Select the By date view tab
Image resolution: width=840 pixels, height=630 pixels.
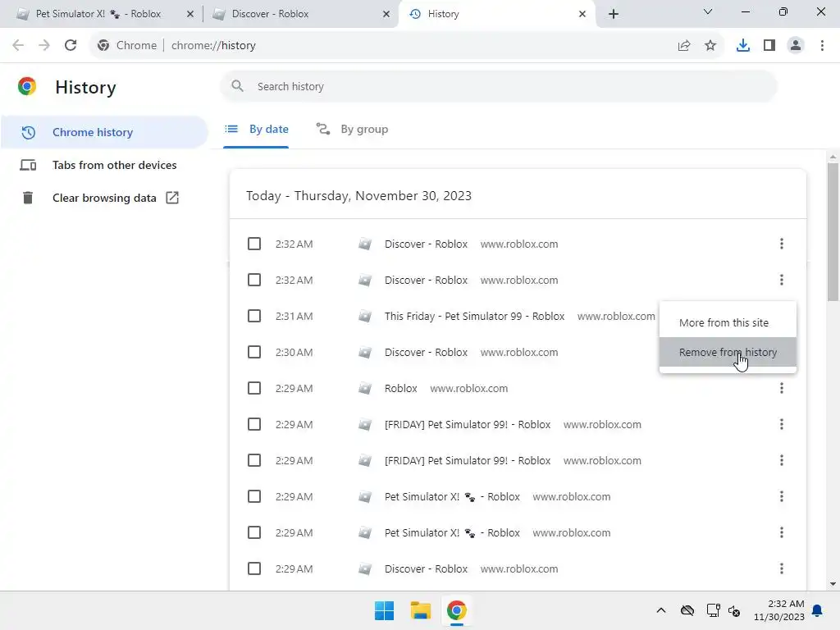[256, 129]
